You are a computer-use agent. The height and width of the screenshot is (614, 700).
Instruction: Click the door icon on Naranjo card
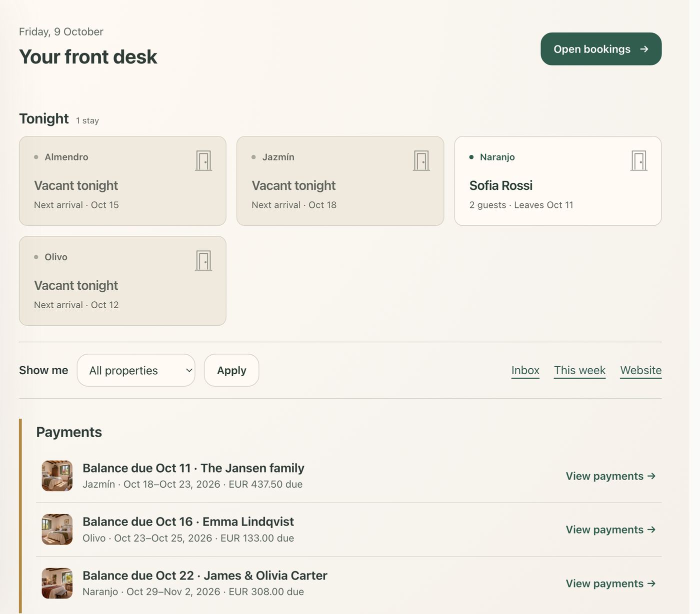[x=639, y=161]
